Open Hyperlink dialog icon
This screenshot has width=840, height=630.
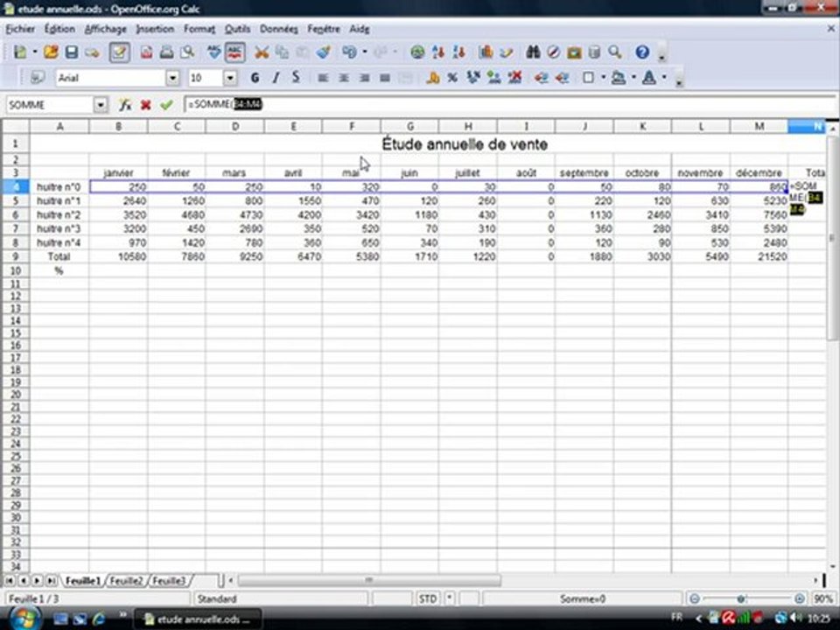pyautogui.click(x=417, y=52)
